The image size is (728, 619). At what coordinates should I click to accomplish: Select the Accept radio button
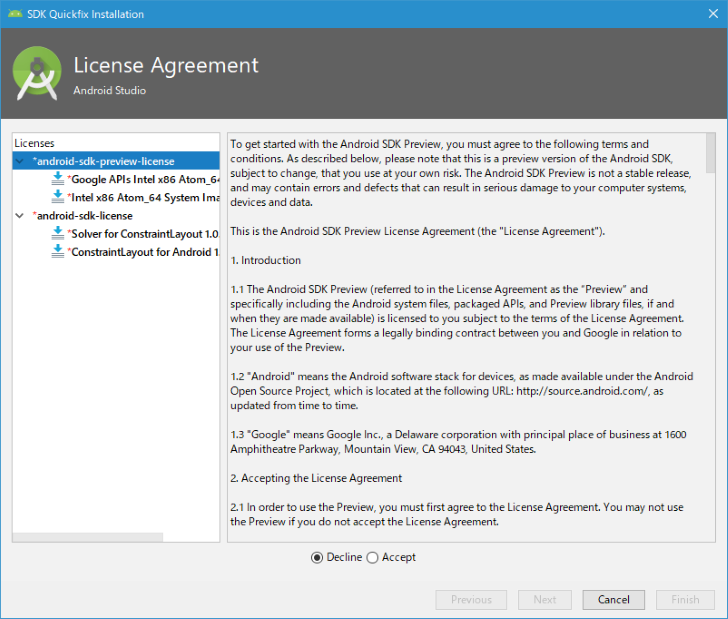(x=372, y=557)
